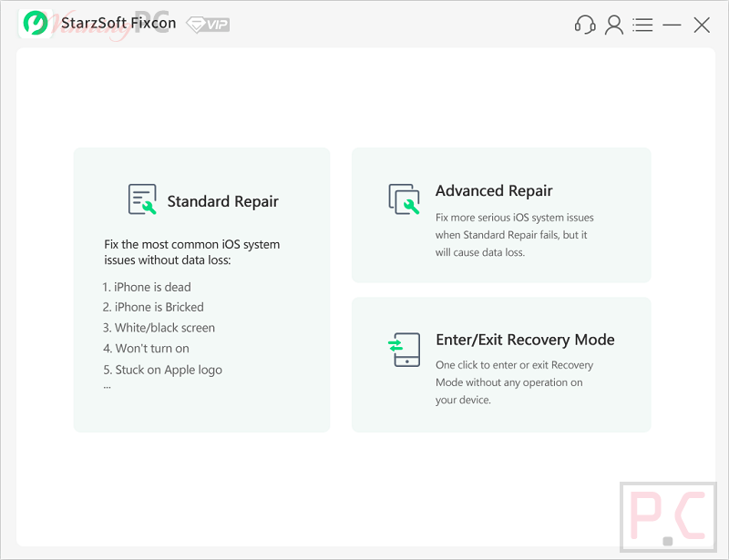The height and width of the screenshot is (560, 729).
Task: Click the 'StarzSoft Fixcon' title text
Action: (x=118, y=24)
